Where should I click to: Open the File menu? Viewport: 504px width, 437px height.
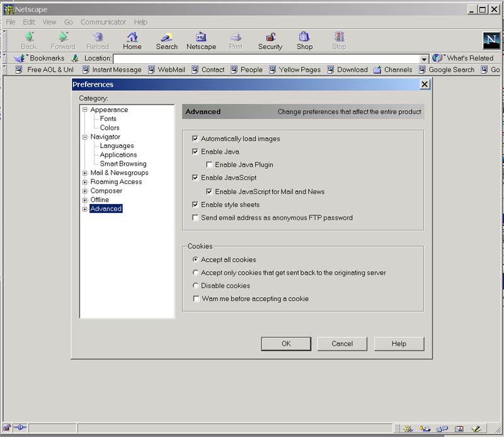11,22
